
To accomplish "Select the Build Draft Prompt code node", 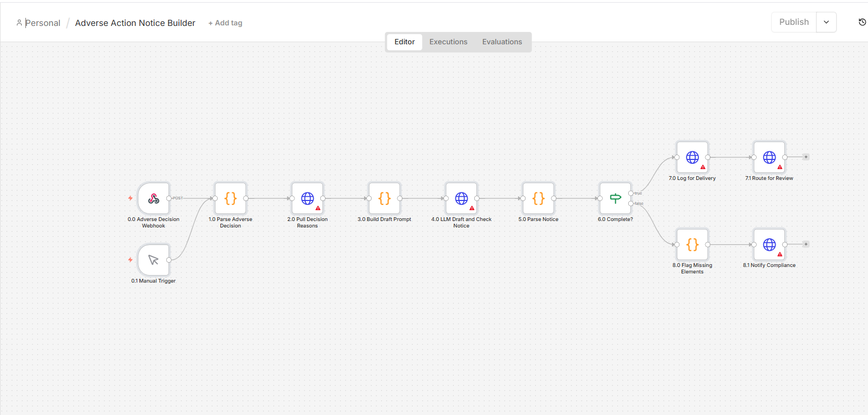I will [x=385, y=198].
